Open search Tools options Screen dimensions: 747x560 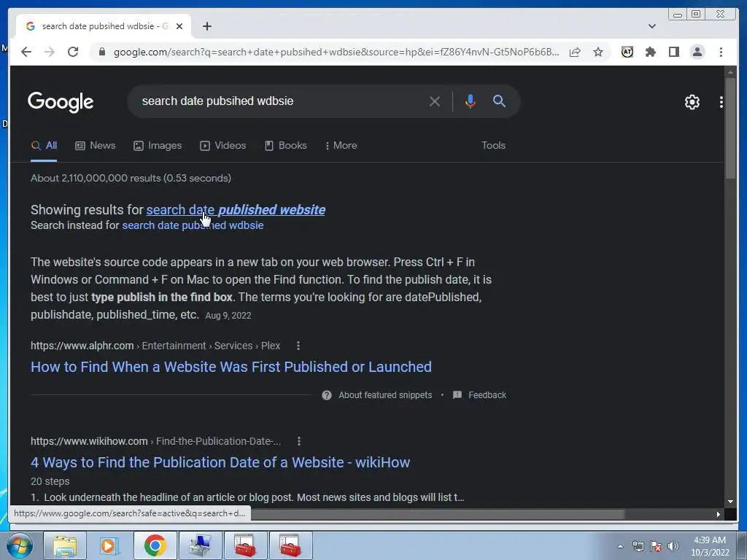click(493, 146)
